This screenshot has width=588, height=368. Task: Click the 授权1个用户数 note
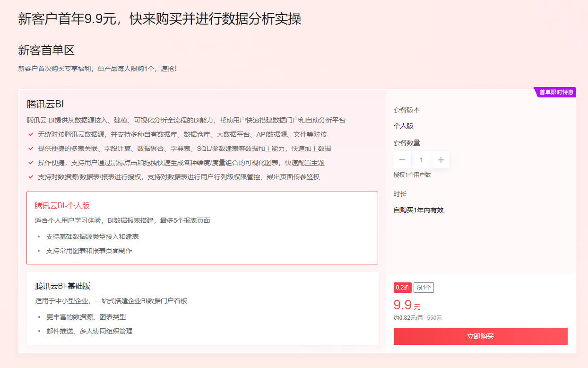pos(412,175)
